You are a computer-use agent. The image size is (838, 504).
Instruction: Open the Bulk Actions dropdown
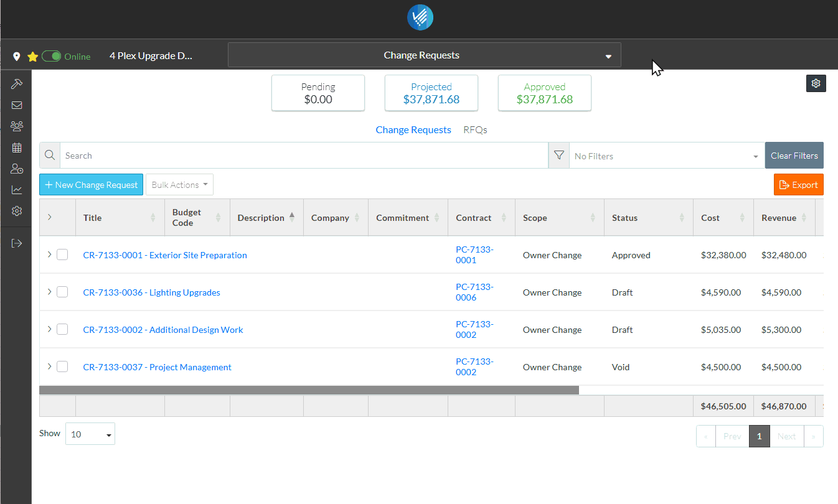[179, 185]
